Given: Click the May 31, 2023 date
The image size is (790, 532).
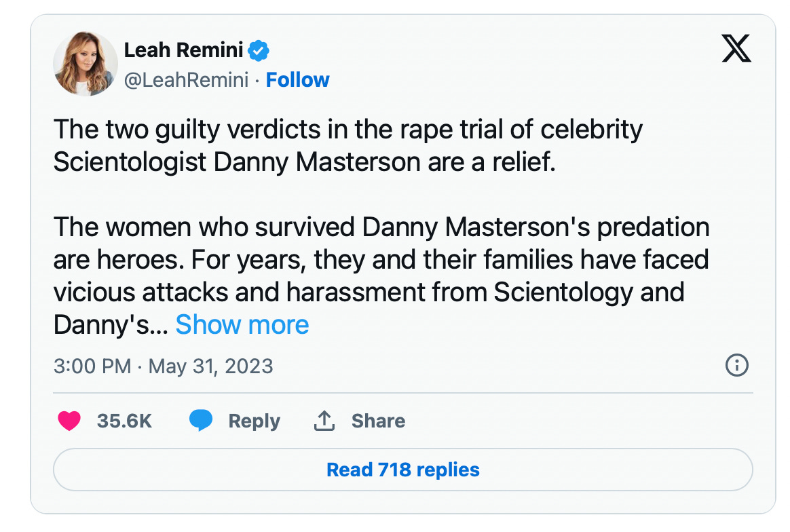Looking at the screenshot, I should point(210,366).
